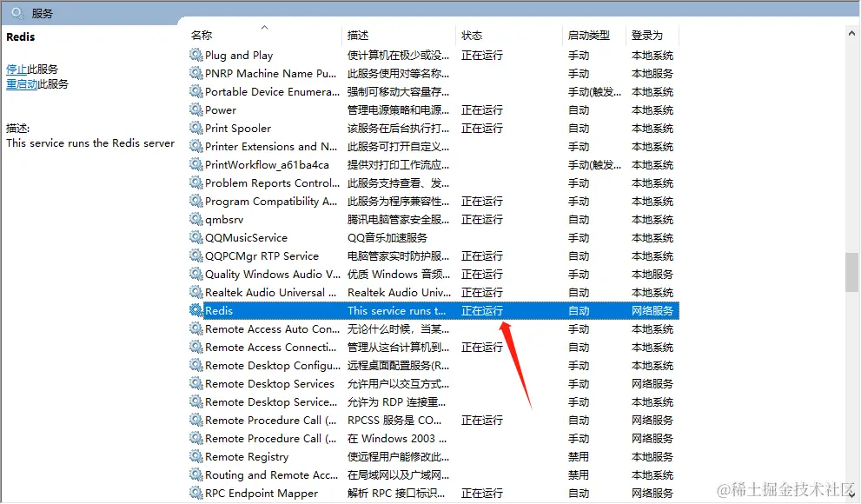Click the Realtek Audio Universal gear icon
The height and width of the screenshot is (504, 861).
point(196,292)
